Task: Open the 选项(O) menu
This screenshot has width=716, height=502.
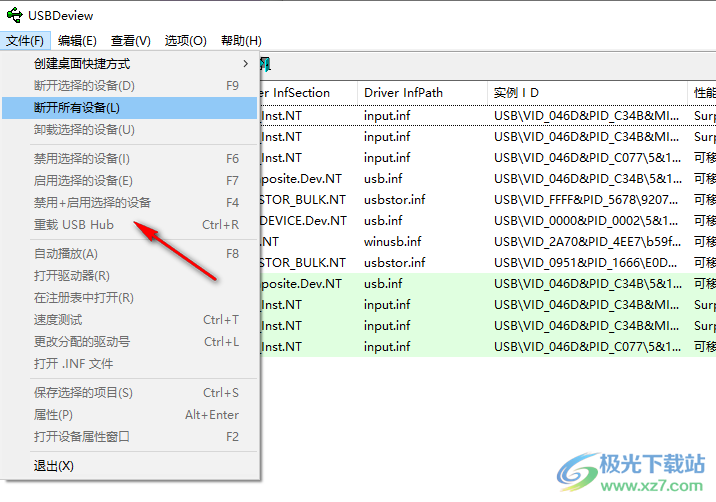Action: click(x=185, y=41)
